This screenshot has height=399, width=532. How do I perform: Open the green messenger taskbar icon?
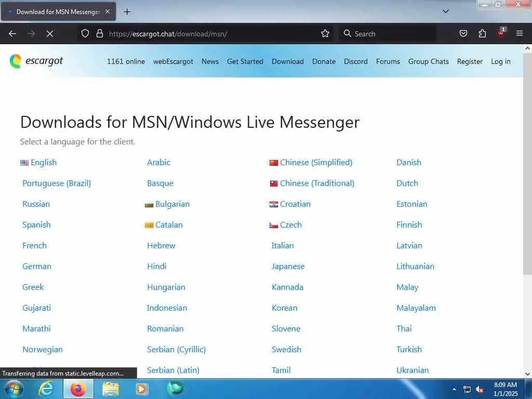[175, 388]
